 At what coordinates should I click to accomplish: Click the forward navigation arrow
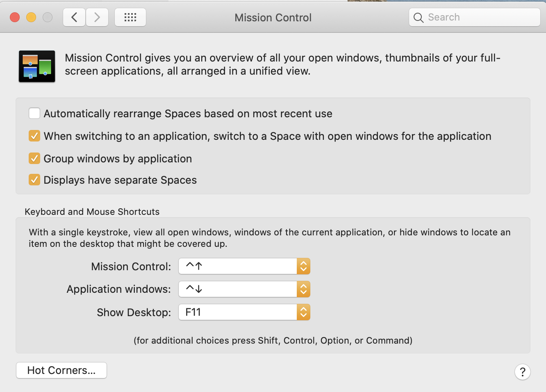click(x=97, y=17)
